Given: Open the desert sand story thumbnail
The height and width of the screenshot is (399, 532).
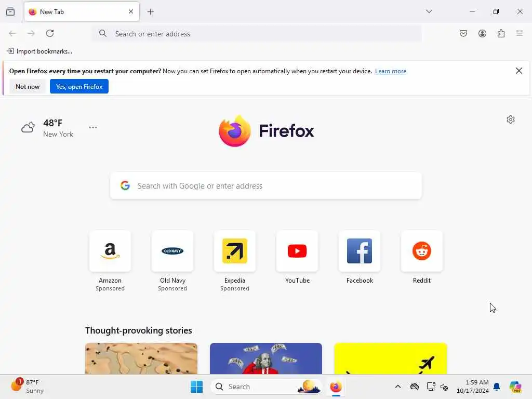Looking at the screenshot, I should pos(141,358).
